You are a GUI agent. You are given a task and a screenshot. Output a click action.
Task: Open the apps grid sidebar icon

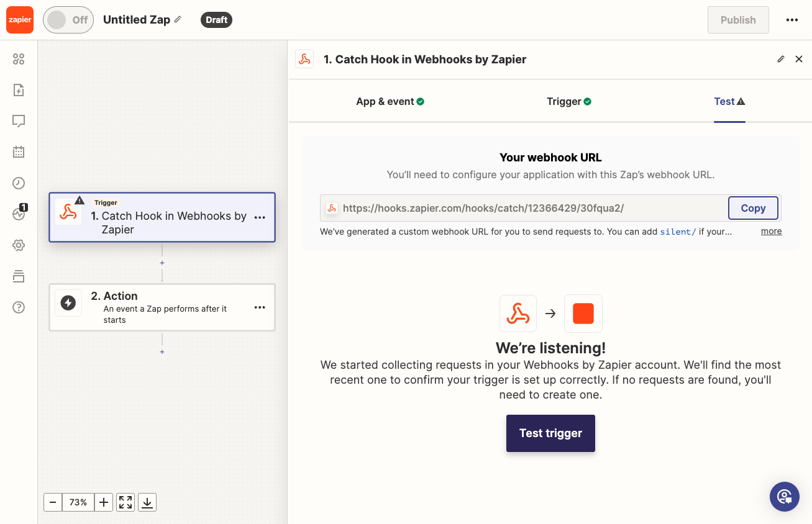(19, 59)
